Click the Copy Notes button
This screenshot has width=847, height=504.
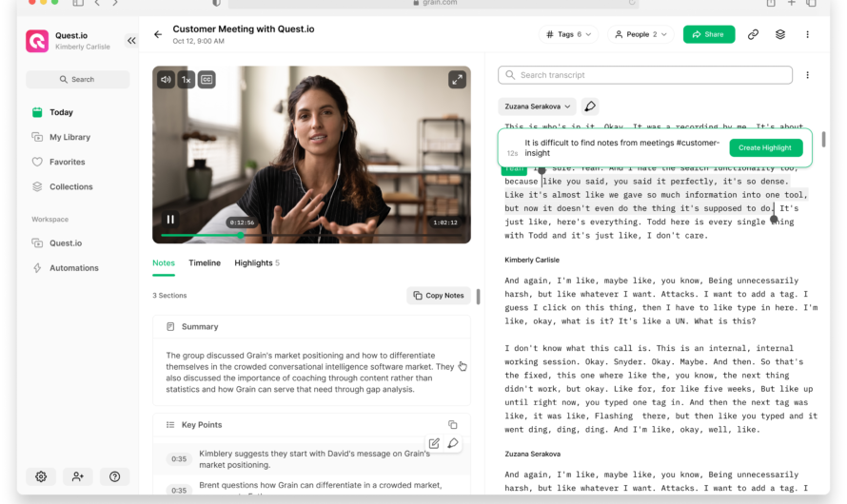tap(439, 296)
